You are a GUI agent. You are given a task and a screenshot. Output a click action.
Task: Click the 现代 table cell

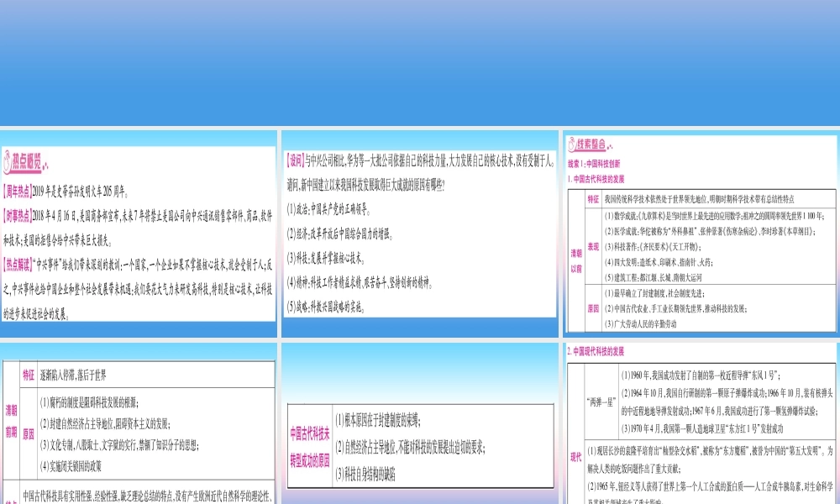coord(576,457)
